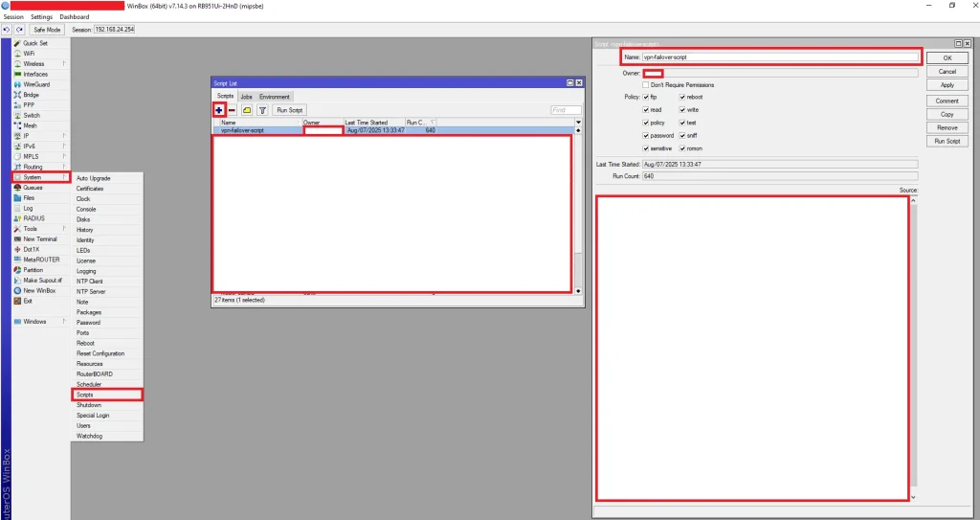Click the redo arrow icon in top toolbar
The height and width of the screenshot is (520, 980).
tap(19, 30)
